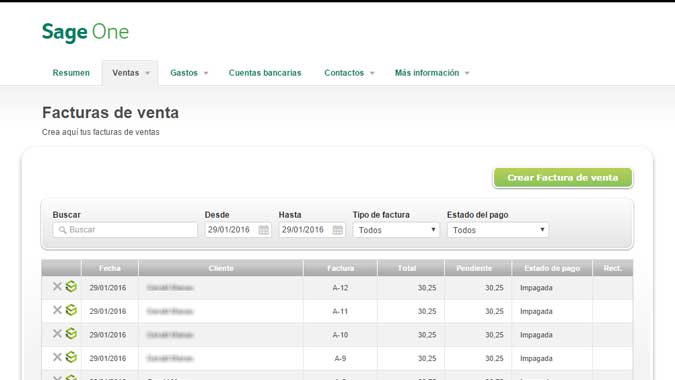Screen dimensions: 675x380
Task: Click the green layers icon on invoice A-9
Action: pos(71,357)
